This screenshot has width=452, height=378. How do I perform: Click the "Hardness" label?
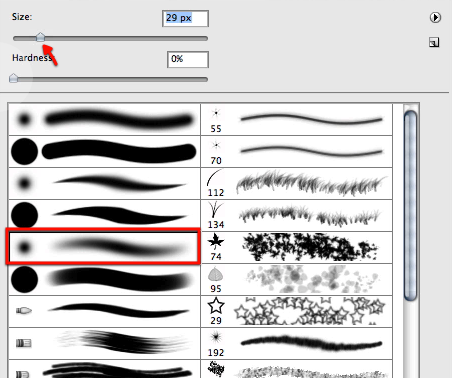32,58
